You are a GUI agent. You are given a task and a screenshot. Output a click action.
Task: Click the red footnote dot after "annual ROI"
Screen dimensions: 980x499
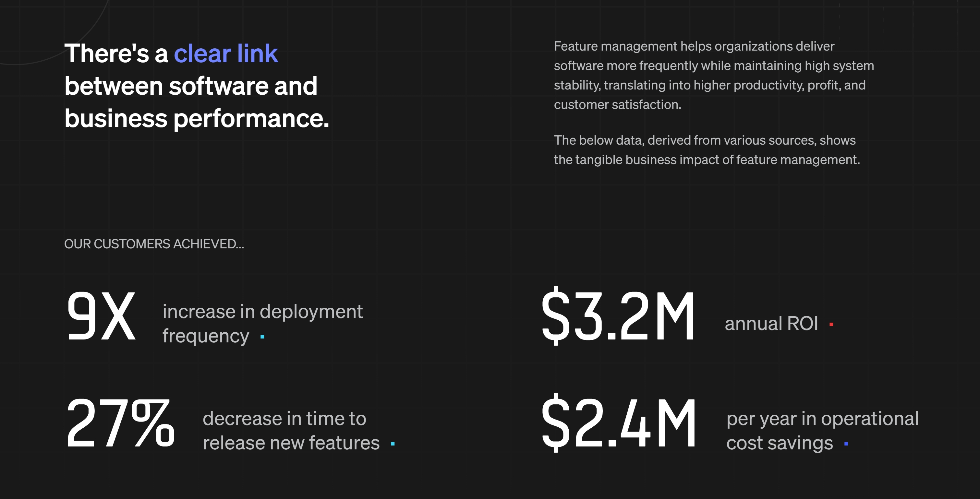click(x=831, y=325)
